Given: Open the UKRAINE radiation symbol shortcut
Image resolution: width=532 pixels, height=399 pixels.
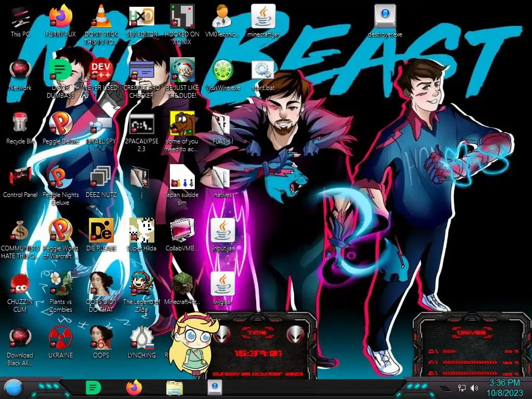Looking at the screenshot, I should point(60,342).
